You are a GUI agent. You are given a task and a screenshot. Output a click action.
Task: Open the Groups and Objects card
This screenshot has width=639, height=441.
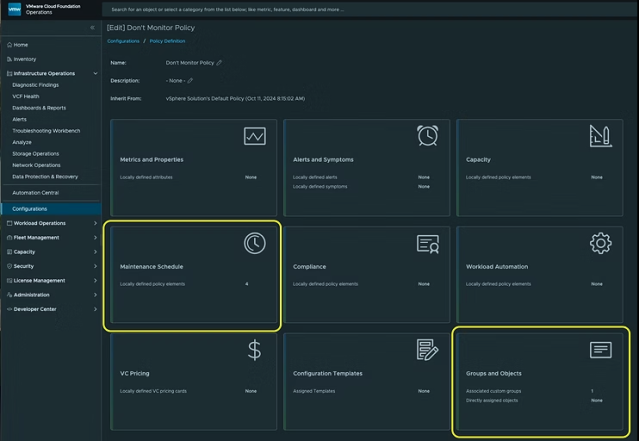pos(540,381)
